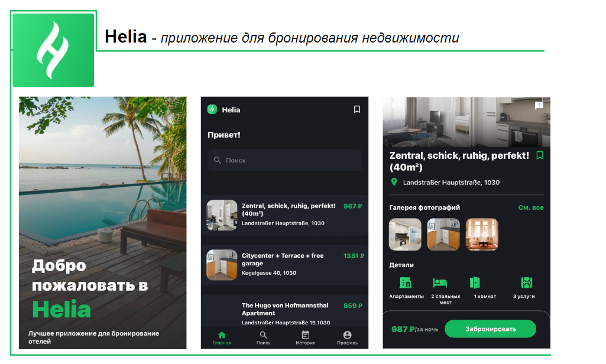Open first kitchen photo in gallery

pos(405,235)
